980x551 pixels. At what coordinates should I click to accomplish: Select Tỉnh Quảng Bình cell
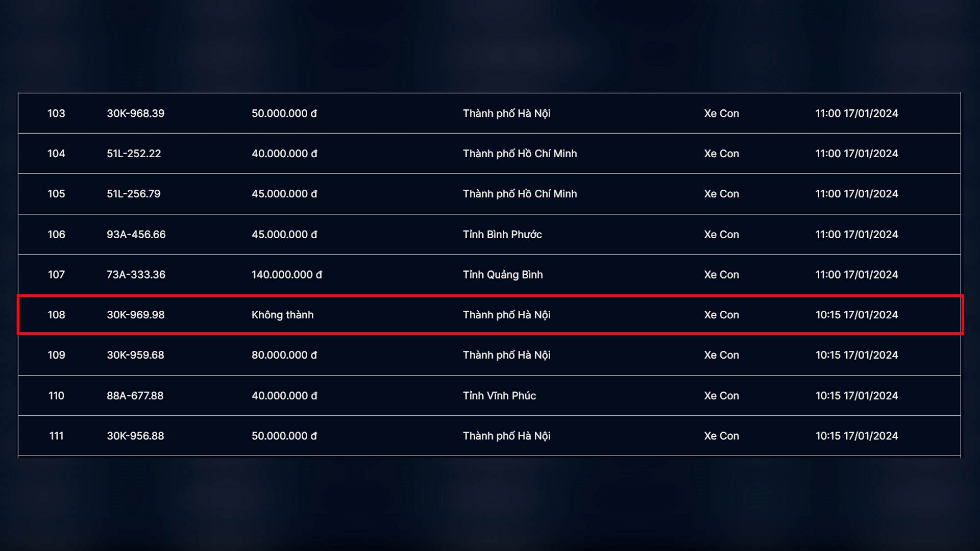502,274
